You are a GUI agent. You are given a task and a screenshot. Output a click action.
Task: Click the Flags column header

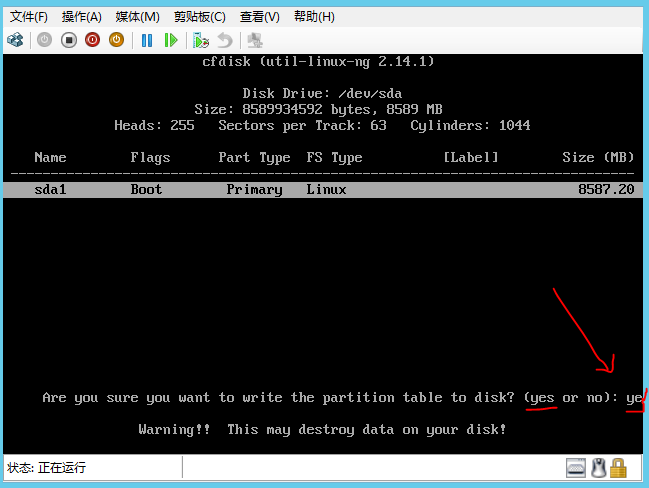pos(150,158)
